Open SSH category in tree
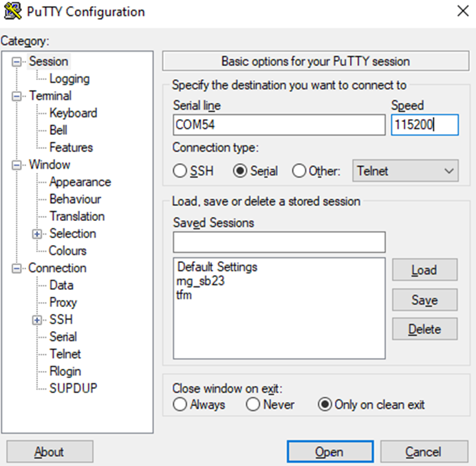Screen dimensions: 476x466 pyautogui.click(x=61, y=319)
